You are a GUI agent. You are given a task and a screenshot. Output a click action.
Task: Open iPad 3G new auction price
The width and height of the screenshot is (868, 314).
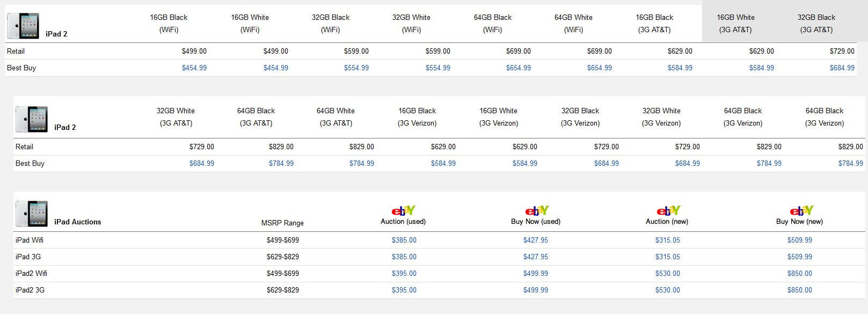coord(668,257)
